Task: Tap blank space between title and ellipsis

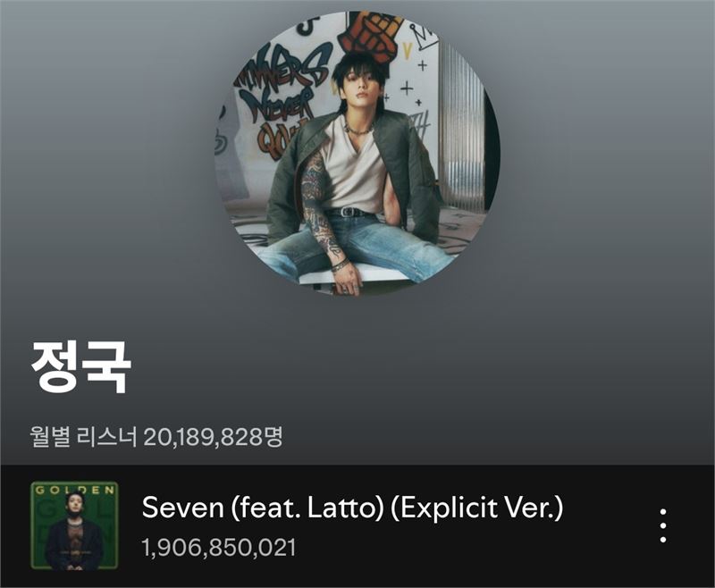Action: pyautogui.click(x=609, y=525)
